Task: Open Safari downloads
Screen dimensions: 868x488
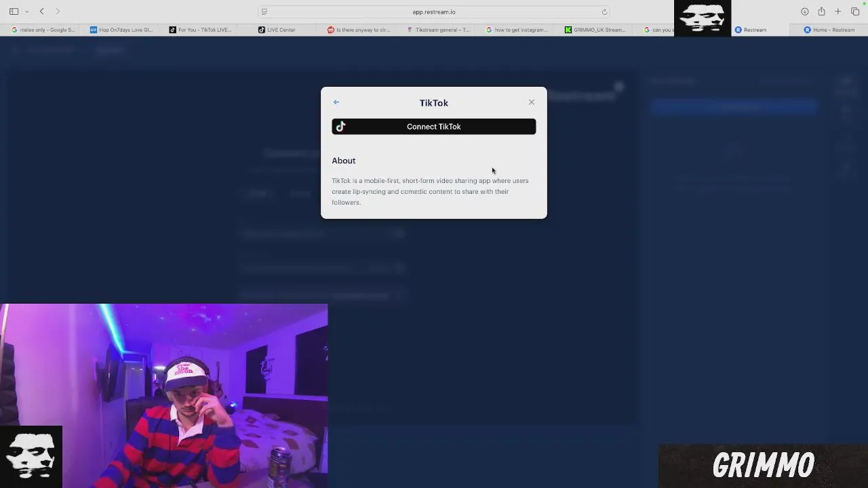Action: coord(805,12)
